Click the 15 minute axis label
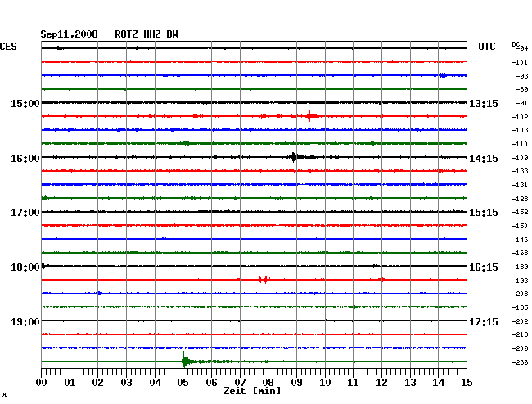This screenshot has width=532, height=404. [x=467, y=383]
